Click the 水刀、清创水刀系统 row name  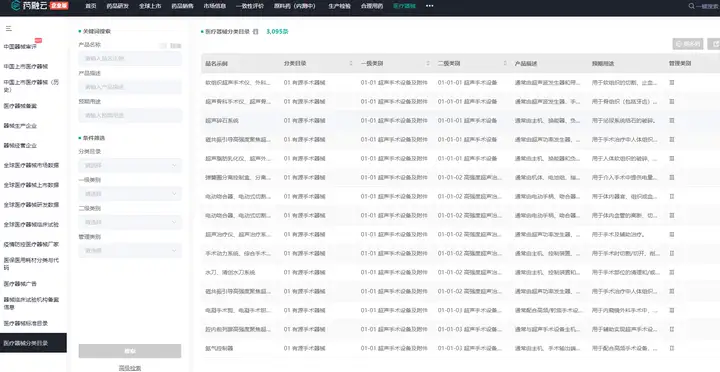230,272
